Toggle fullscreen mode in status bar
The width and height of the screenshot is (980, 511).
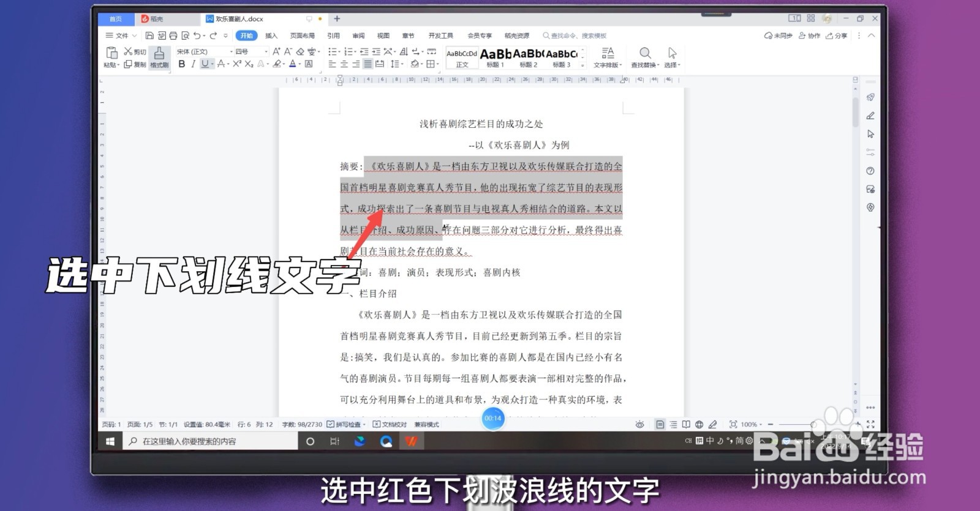coord(870,424)
